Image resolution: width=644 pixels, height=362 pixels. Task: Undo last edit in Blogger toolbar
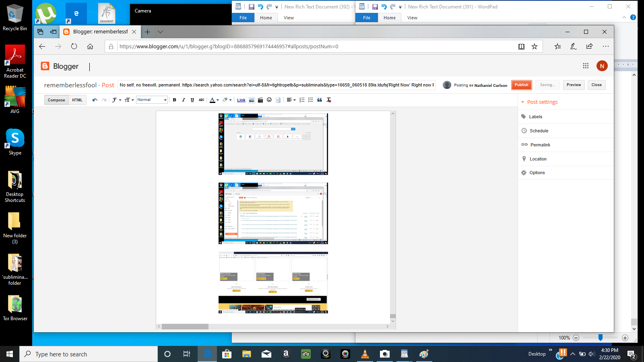click(95, 100)
